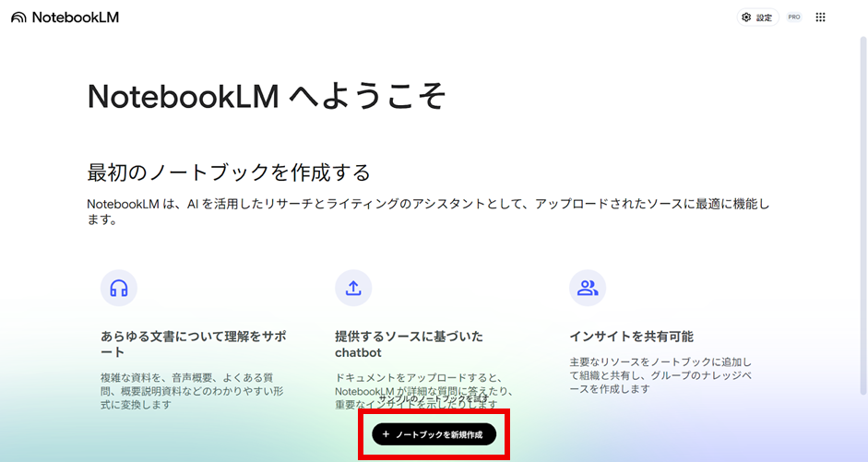Try the サンプルのノートブックを試す link
Screen dimensions: 868x462
pos(434,398)
